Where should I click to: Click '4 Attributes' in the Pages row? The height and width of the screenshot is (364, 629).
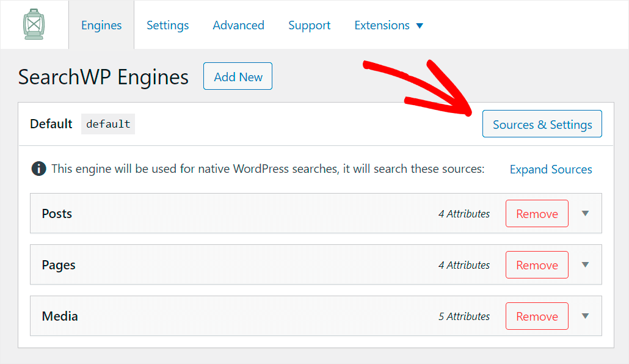(464, 265)
